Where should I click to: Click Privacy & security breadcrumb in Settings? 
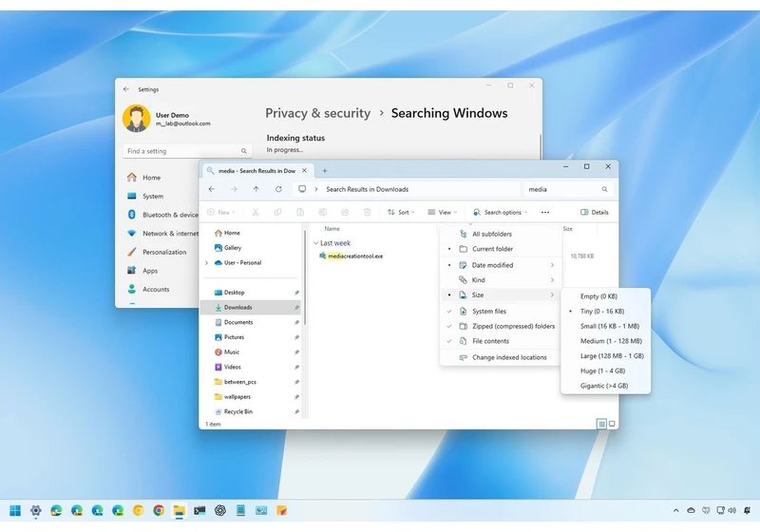point(318,113)
